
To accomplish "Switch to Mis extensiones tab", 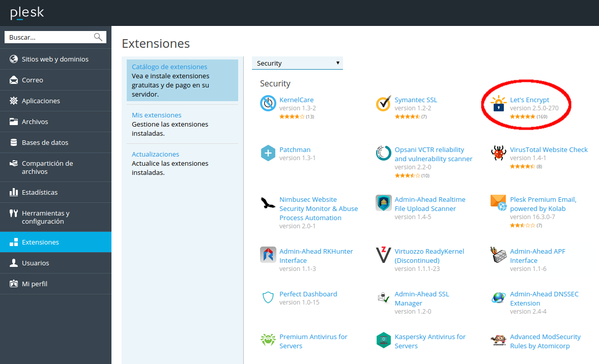I will pos(156,115).
